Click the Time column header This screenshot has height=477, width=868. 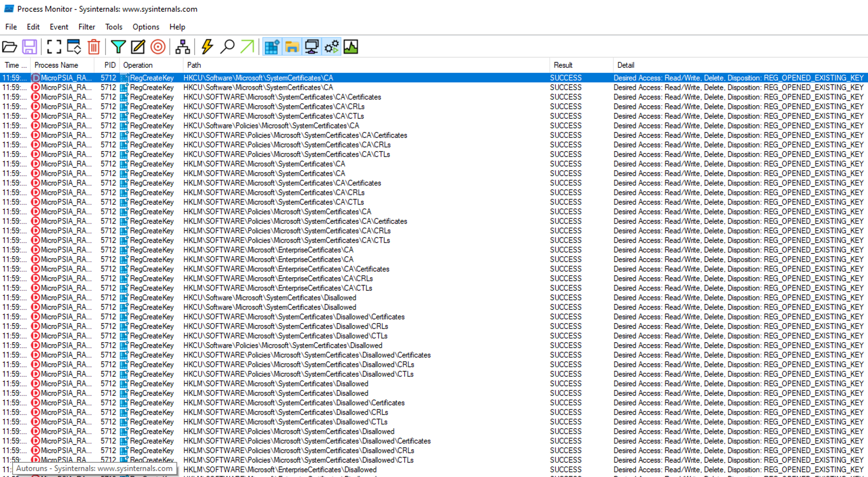coord(15,65)
